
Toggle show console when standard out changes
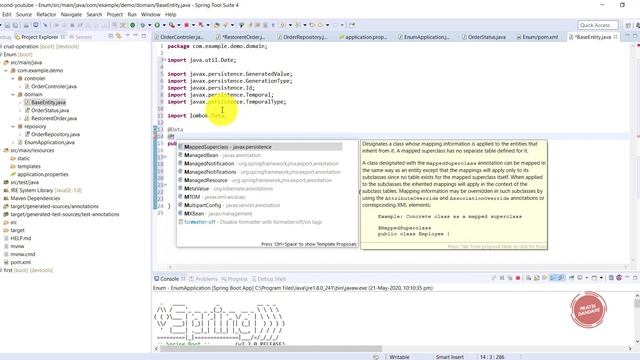point(552,278)
